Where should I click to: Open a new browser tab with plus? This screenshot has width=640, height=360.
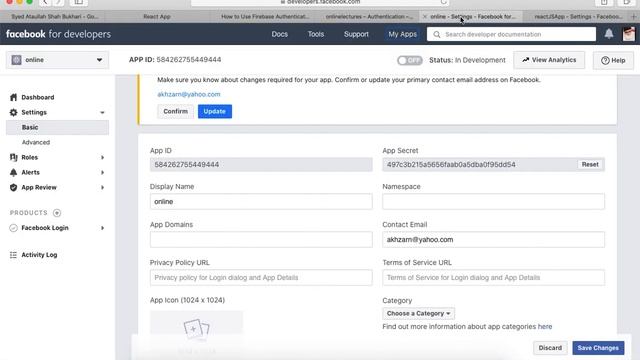(634, 16)
